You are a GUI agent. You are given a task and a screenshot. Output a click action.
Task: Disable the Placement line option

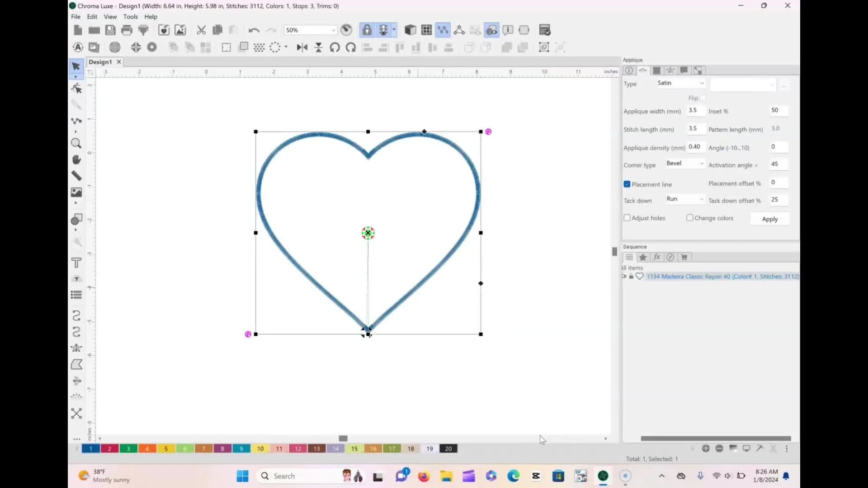point(627,184)
